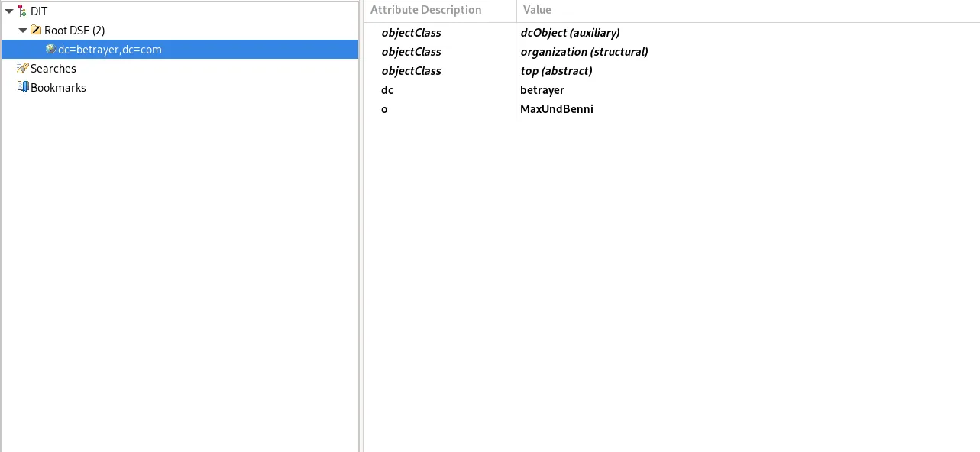Select the Root DSE (2) label
Screen dimensions: 980x452
(74, 31)
